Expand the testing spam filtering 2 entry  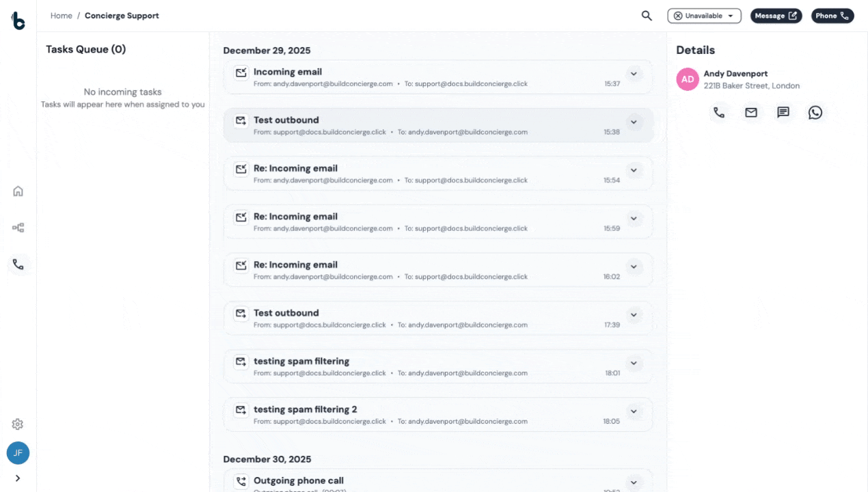point(634,411)
